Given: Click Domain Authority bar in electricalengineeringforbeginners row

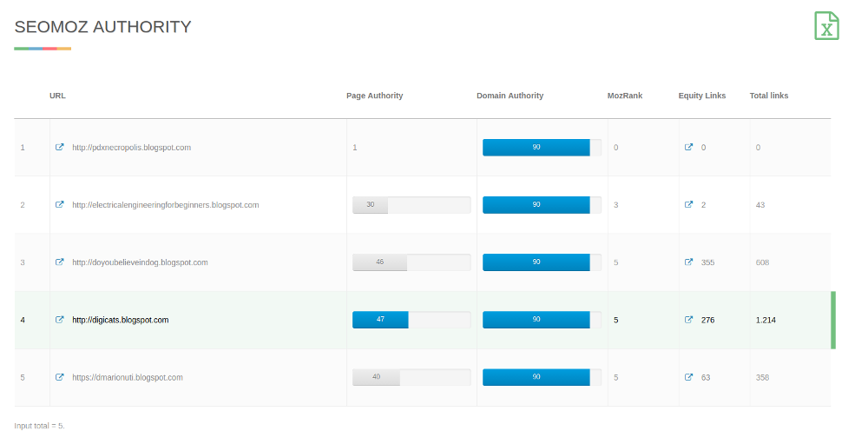Looking at the screenshot, I should click(542, 204).
